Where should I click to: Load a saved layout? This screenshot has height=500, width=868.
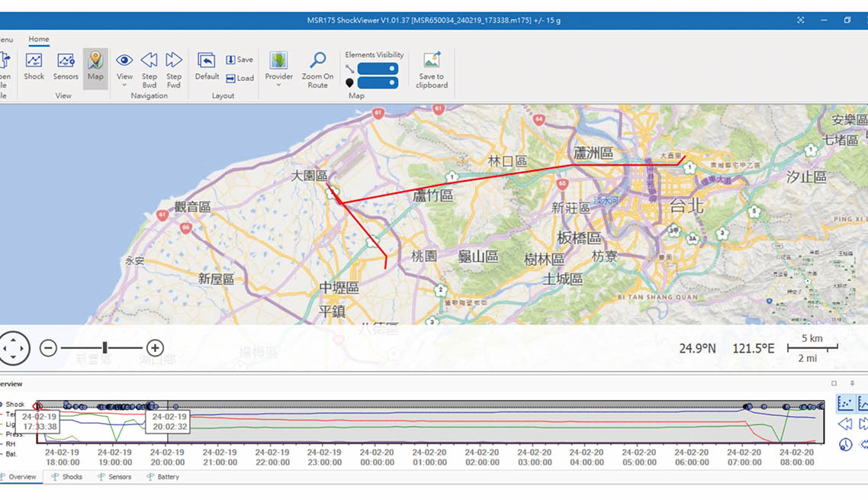click(240, 78)
